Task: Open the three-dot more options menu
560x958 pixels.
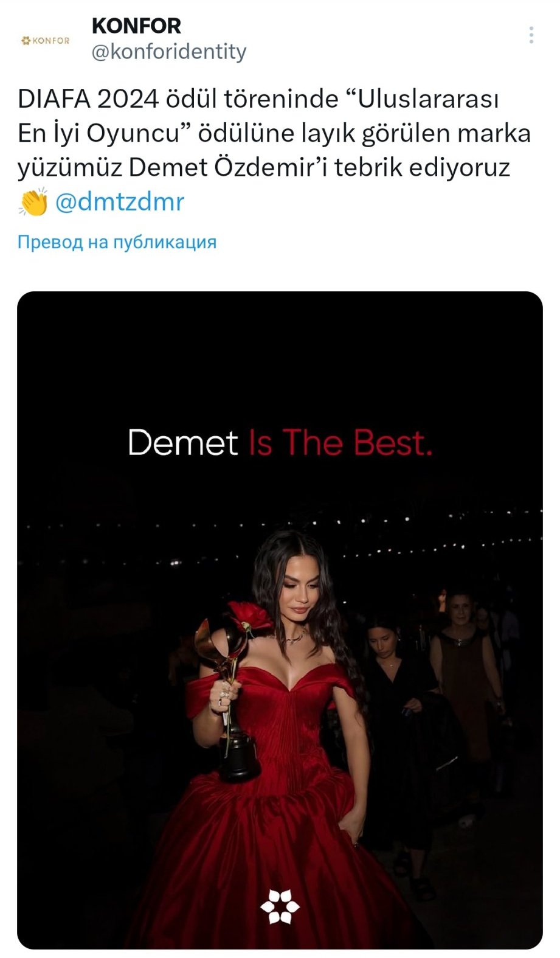Action: [531, 35]
